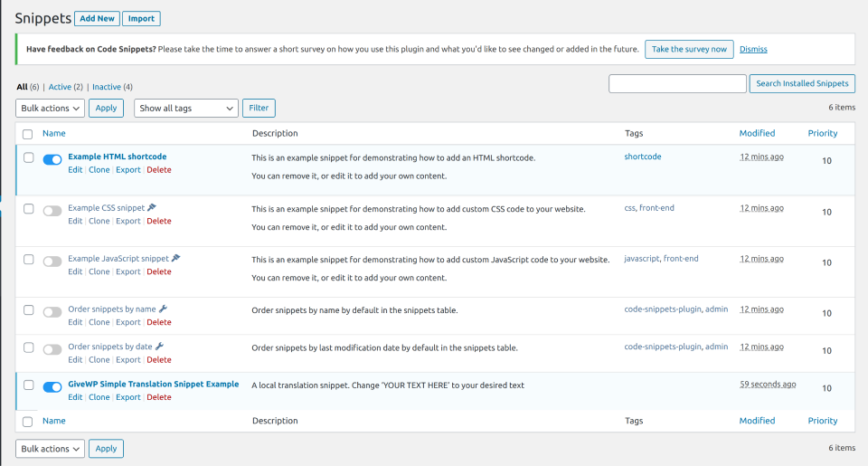Open the GiveWP Simple Translation Snippet Example title
Viewport: 868px width, 466px height.
pyautogui.click(x=154, y=384)
